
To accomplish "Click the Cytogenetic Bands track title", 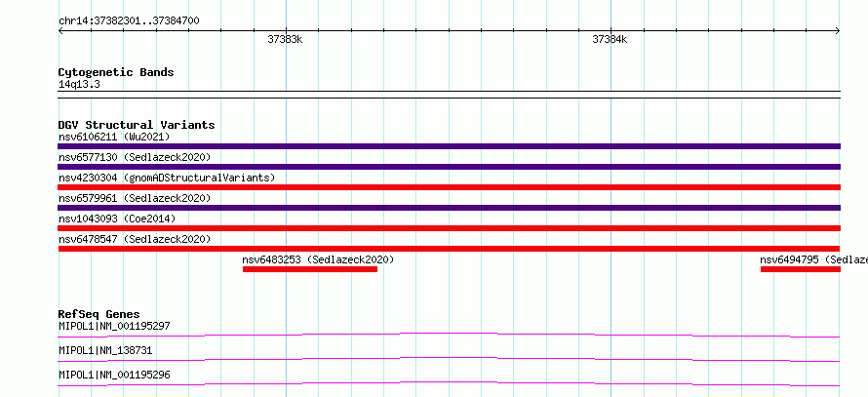I will [x=116, y=72].
